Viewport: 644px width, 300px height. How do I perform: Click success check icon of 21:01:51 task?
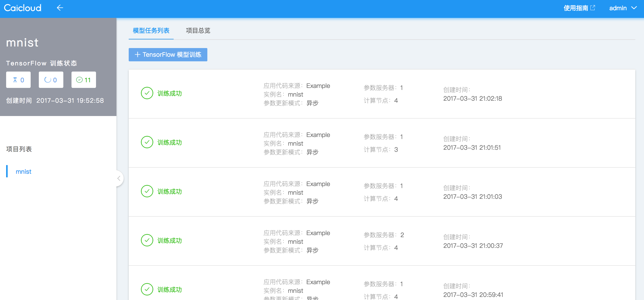coord(147,142)
